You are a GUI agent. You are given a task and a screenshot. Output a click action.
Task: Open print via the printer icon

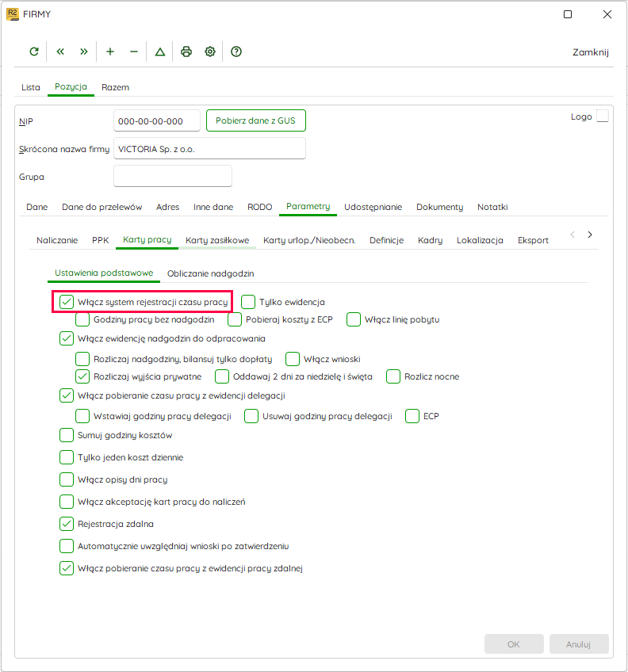[186, 52]
